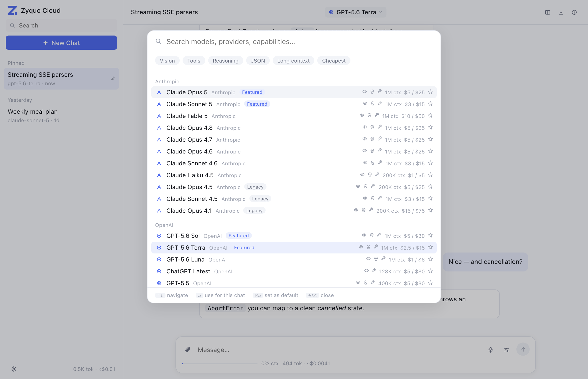Filter models by Vision capability
Screen dimensions: 588x379
coord(167,61)
